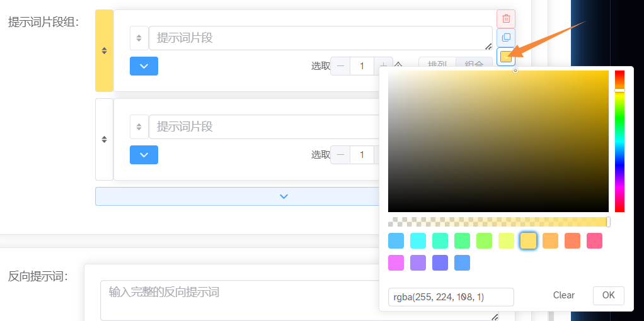Decrease the first group's 选取 count

[x=340, y=66]
